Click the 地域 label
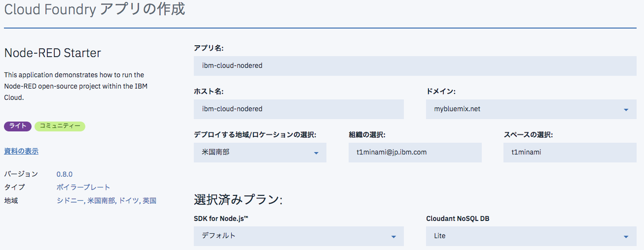This screenshot has width=644, height=250. point(11,200)
